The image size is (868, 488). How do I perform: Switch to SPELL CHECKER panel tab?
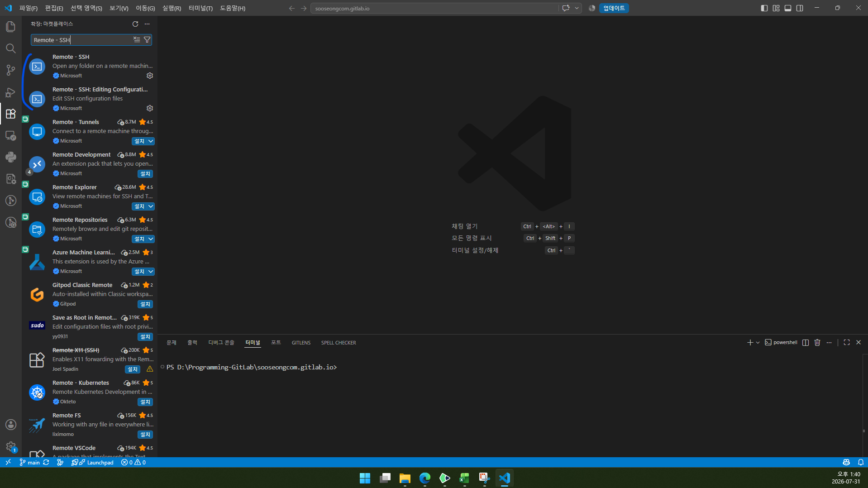click(x=339, y=343)
